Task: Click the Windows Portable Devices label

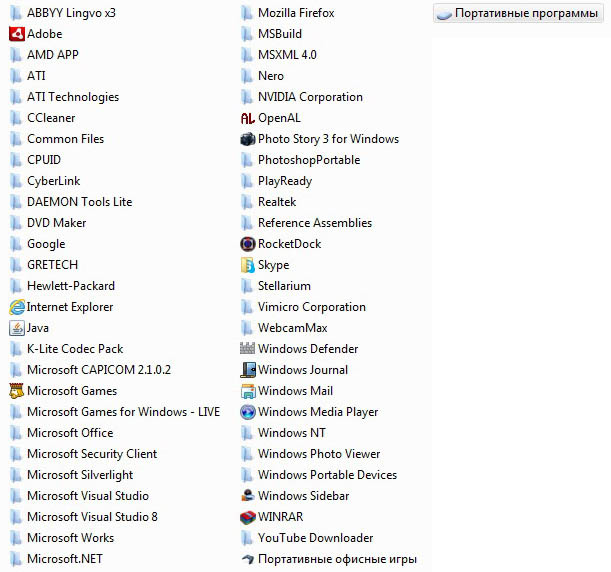Action: pyautogui.click(x=327, y=475)
